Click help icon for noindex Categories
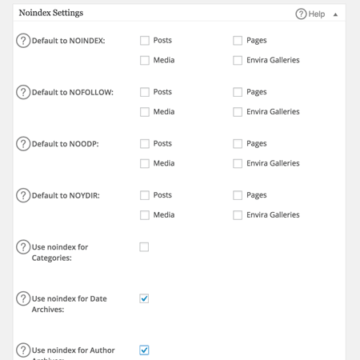This screenshot has height=360, width=360. click(x=23, y=247)
